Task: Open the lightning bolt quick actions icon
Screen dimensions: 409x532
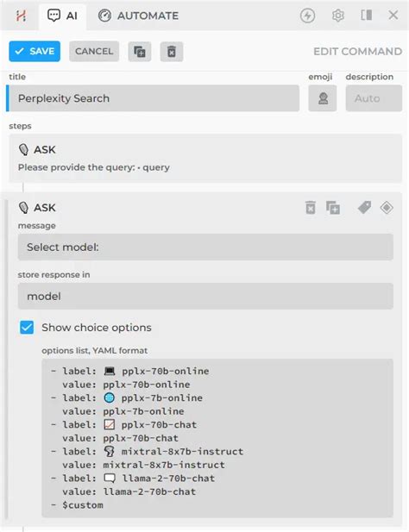Action: point(307,16)
